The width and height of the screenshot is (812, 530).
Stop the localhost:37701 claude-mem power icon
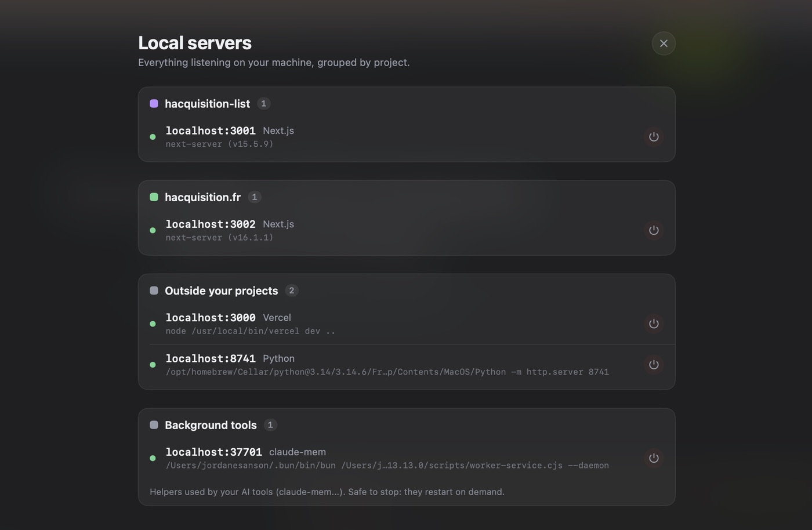(654, 458)
